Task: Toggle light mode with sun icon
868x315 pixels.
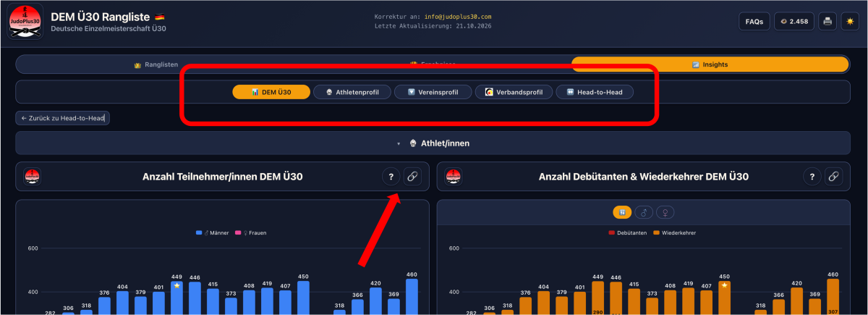Action: [848, 22]
